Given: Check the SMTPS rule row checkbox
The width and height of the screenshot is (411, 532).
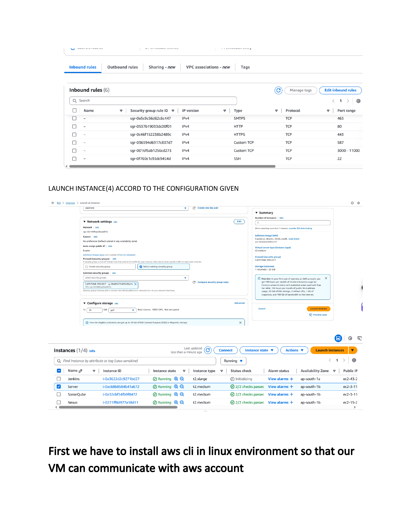Looking at the screenshot, I should [74, 118].
